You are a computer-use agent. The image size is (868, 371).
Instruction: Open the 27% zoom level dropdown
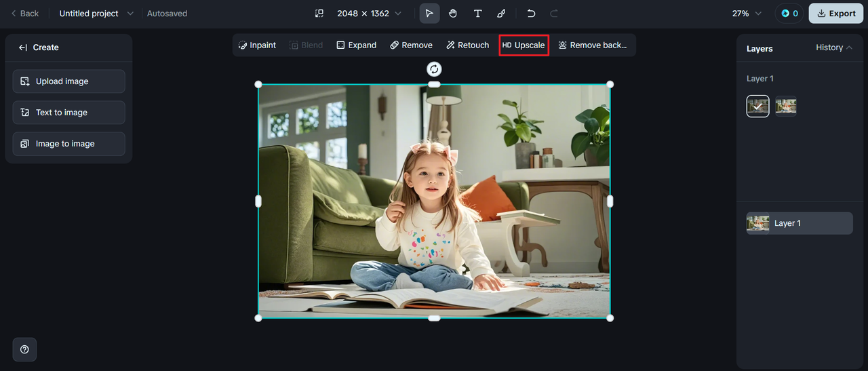747,14
